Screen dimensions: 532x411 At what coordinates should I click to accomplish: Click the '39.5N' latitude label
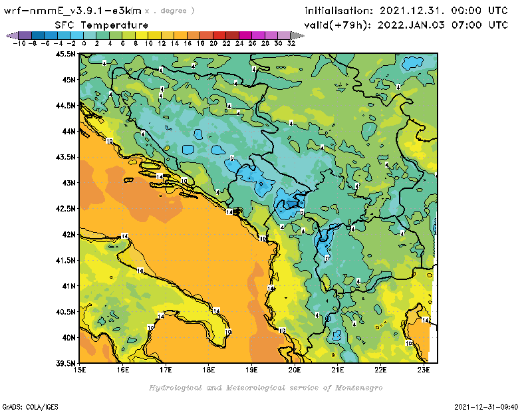(66, 364)
